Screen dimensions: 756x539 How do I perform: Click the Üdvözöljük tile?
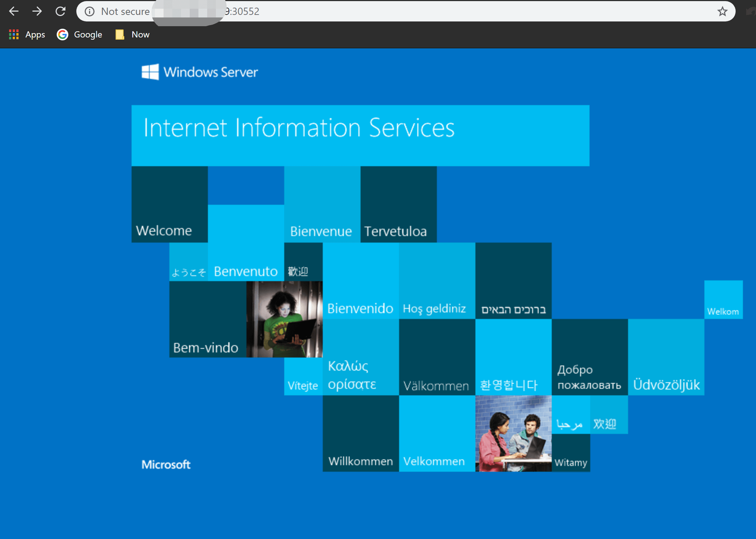point(666,357)
